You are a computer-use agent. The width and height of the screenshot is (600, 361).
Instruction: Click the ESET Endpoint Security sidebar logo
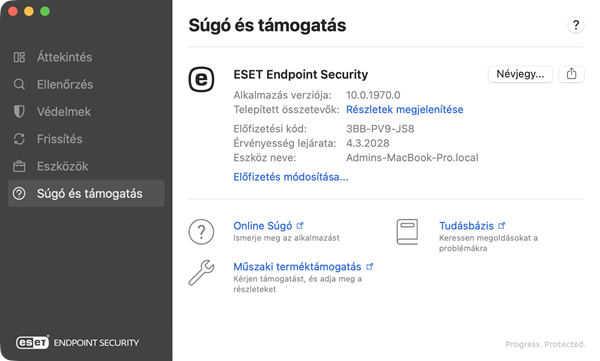pos(77,342)
